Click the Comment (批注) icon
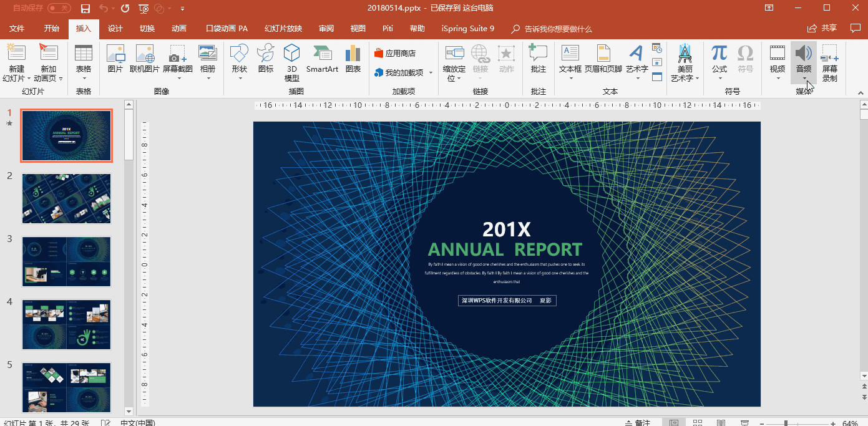Image resolution: width=868 pixels, height=426 pixels. coord(538,52)
